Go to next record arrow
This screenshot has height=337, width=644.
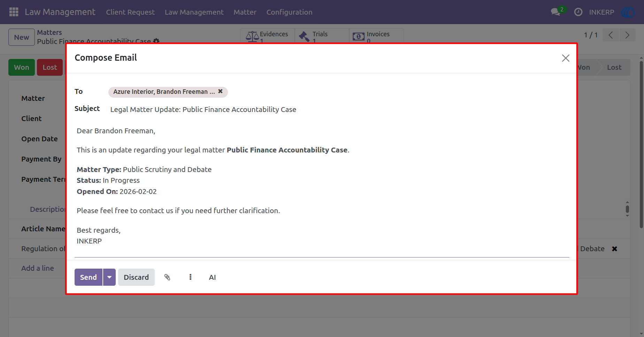pos(627,35)
